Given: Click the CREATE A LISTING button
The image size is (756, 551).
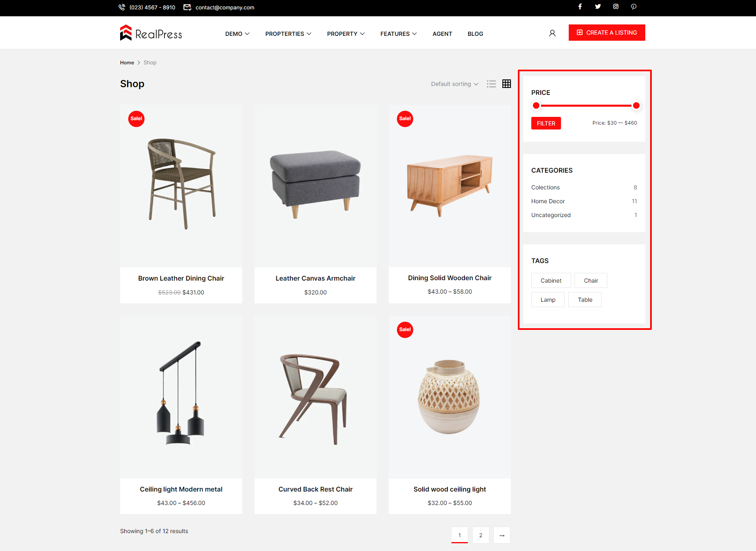Looking at the screenshot, I should coord(607,33).
